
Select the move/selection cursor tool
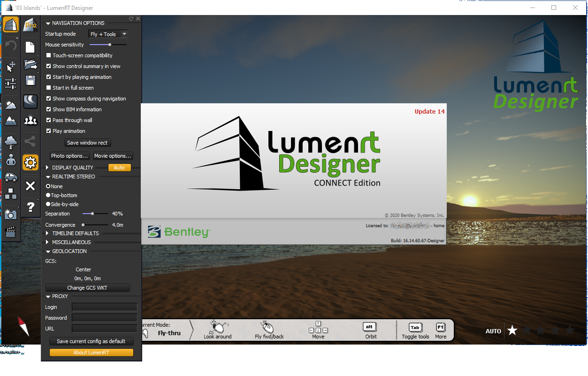point(11,66)
